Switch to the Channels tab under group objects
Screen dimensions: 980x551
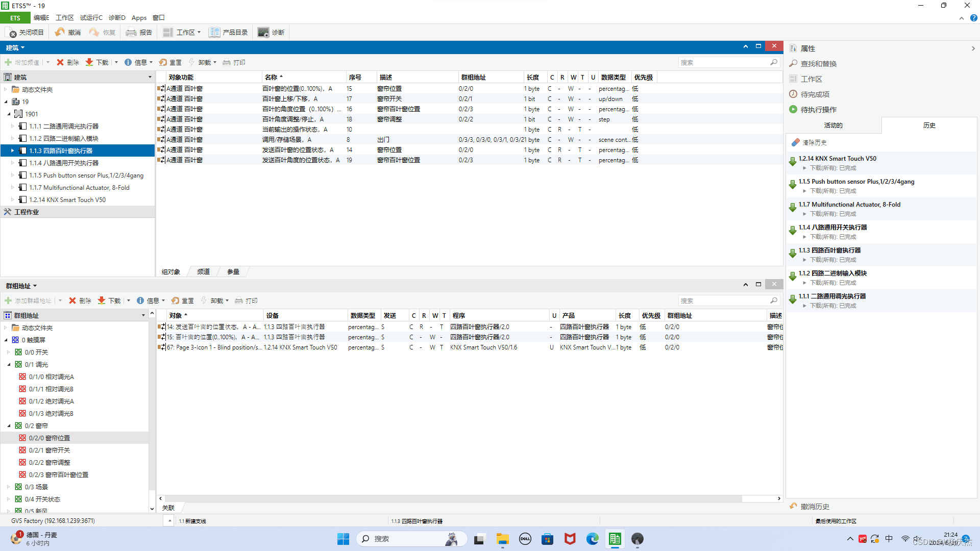[204, 271]
